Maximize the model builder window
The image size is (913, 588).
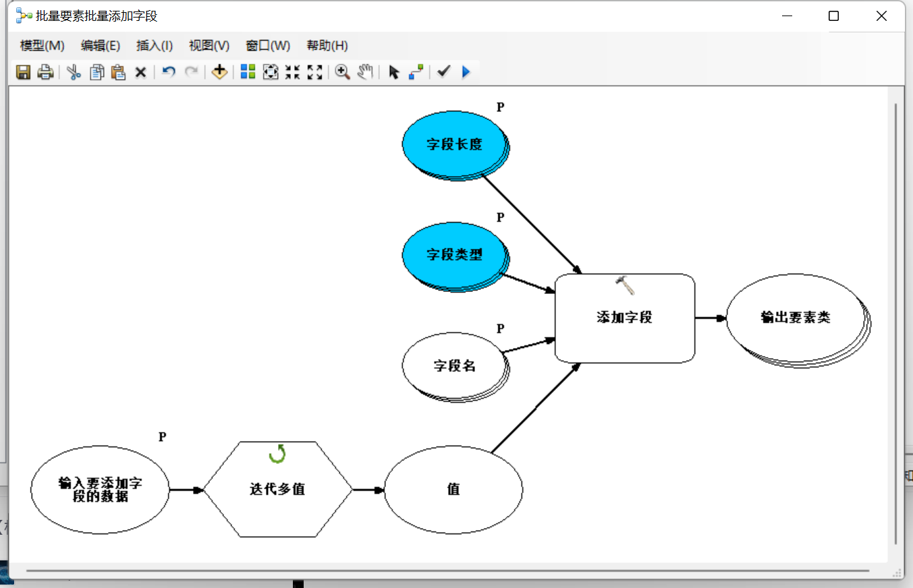point(834,16)
